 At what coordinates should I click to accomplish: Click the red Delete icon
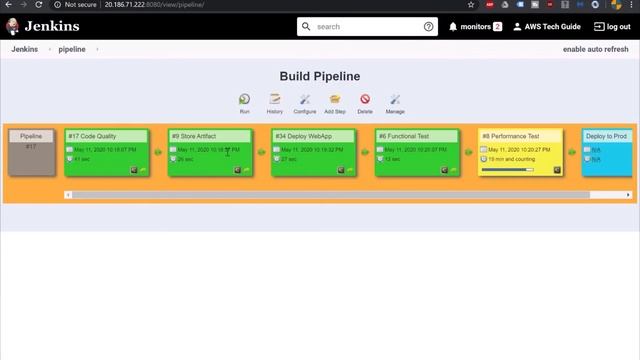[x=365, y=99]
